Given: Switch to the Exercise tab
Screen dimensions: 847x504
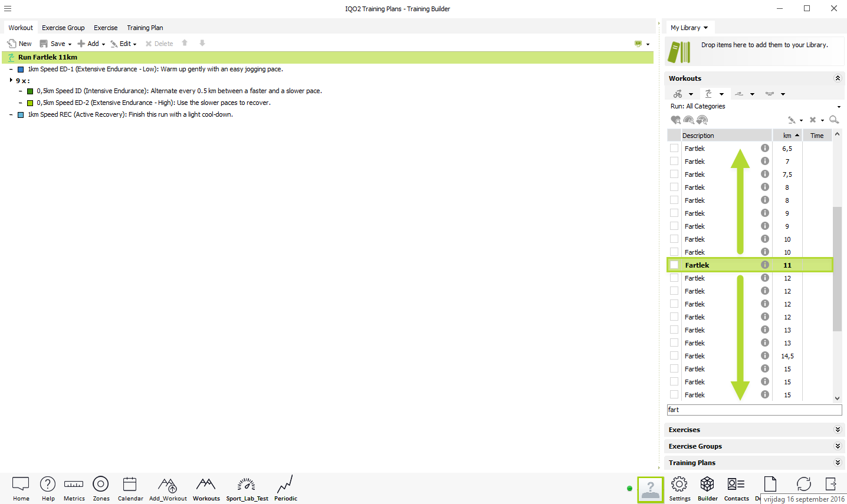Looking at the screenshot, I should tap(106, 28).
